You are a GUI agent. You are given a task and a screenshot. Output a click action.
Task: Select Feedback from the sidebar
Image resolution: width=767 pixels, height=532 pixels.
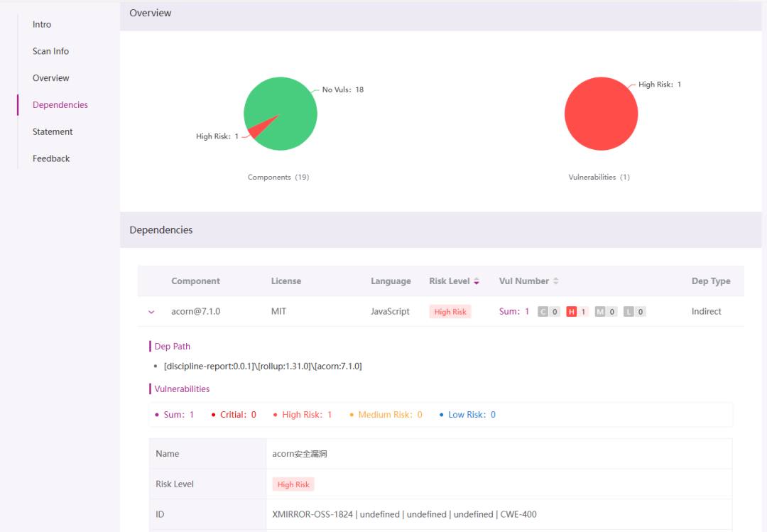50,158
